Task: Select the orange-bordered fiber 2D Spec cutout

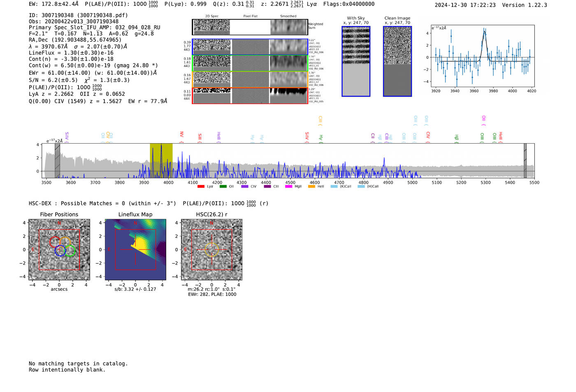Action: [x=212, y=79]
